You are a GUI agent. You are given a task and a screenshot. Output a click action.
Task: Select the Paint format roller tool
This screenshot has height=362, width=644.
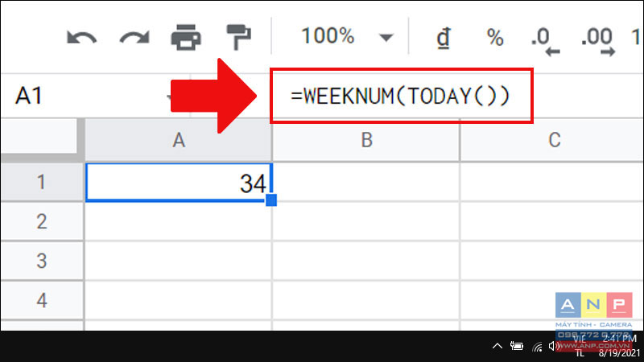[237, 37]
